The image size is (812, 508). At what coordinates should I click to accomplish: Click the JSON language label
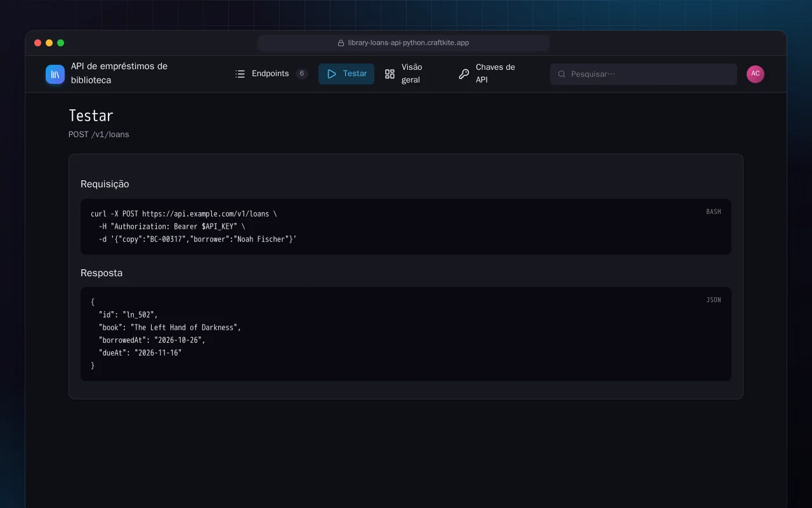click(x=714, y=300)
